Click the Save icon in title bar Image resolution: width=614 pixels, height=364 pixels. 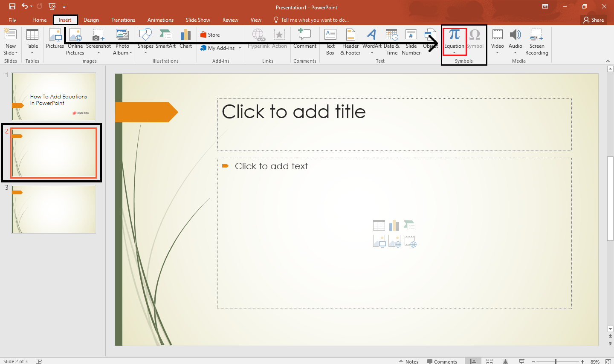pos(12,6)
